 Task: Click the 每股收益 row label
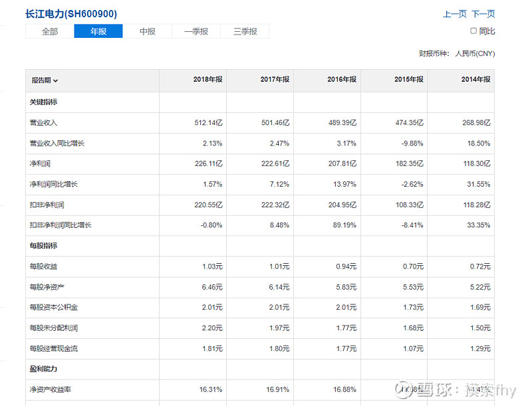point(44,266)
